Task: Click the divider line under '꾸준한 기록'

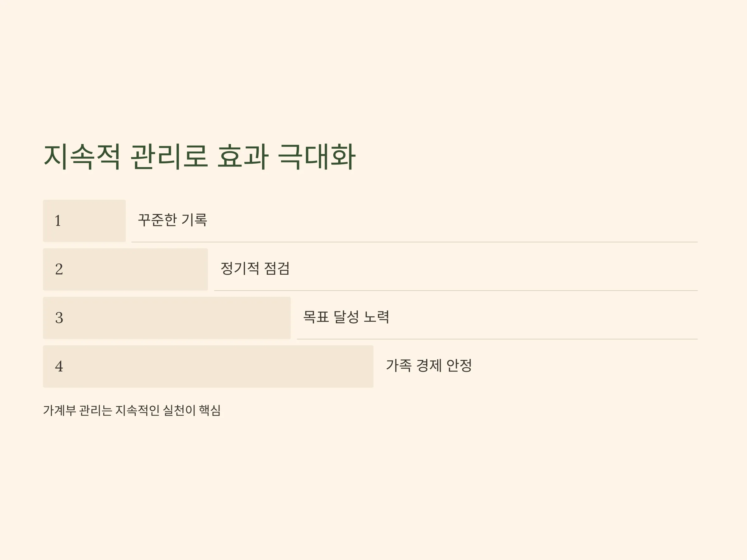Action: point(414,242)
